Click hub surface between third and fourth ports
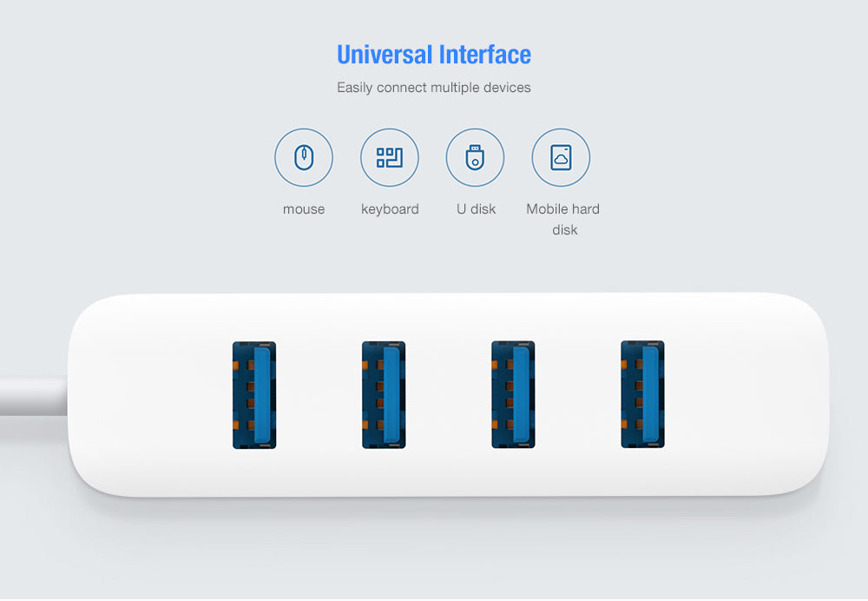 (x=577, y=395)
